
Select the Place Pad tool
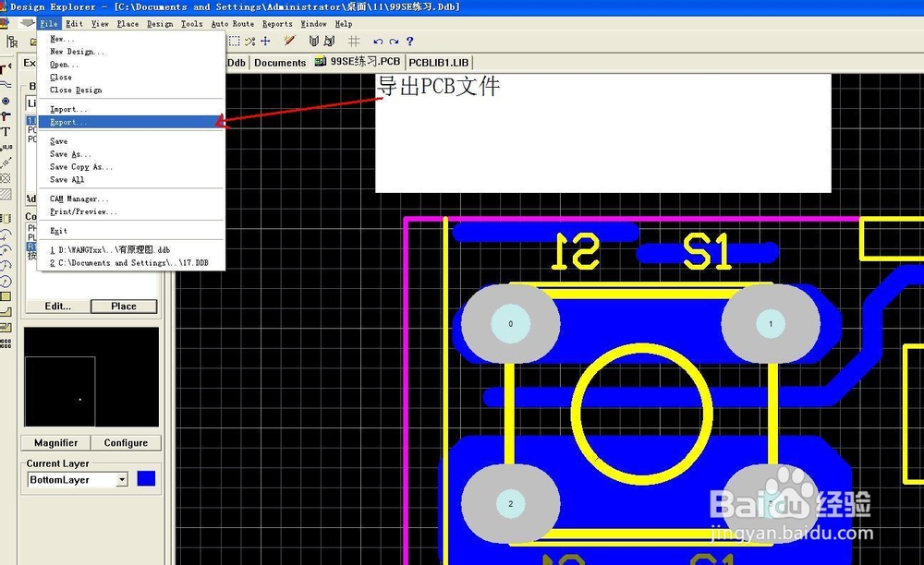pyautogui.click(x=6, y=101)
